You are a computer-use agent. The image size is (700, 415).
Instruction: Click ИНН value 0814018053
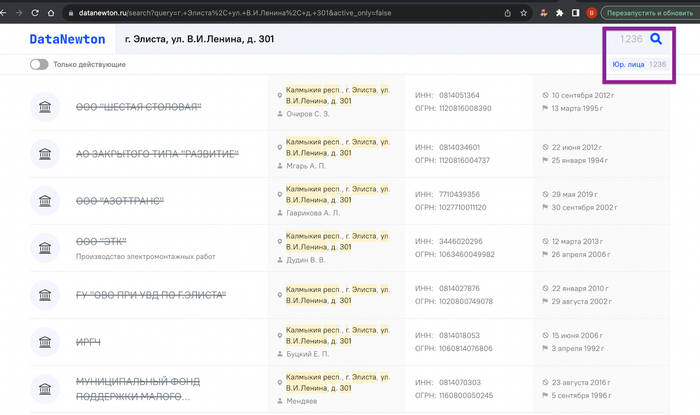pos(459,335)
